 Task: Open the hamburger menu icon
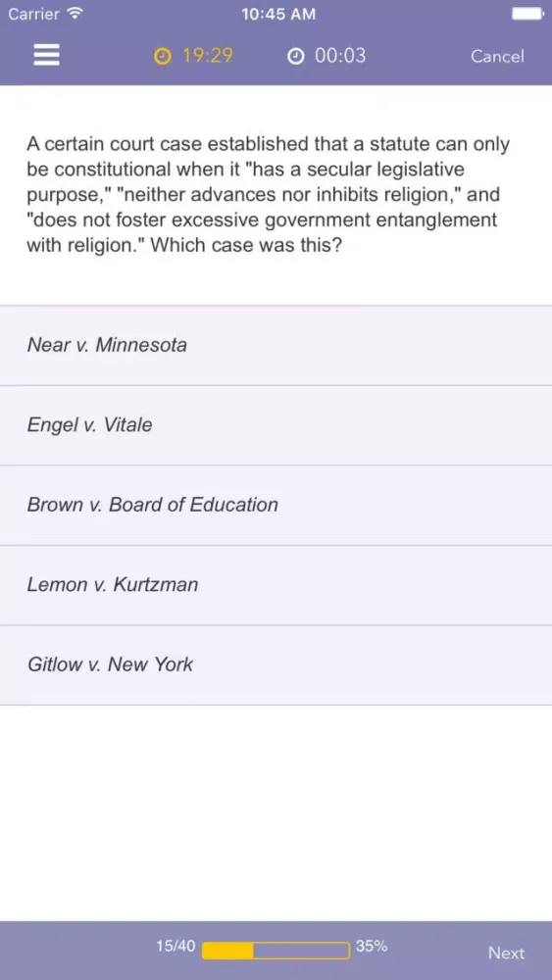46,55
